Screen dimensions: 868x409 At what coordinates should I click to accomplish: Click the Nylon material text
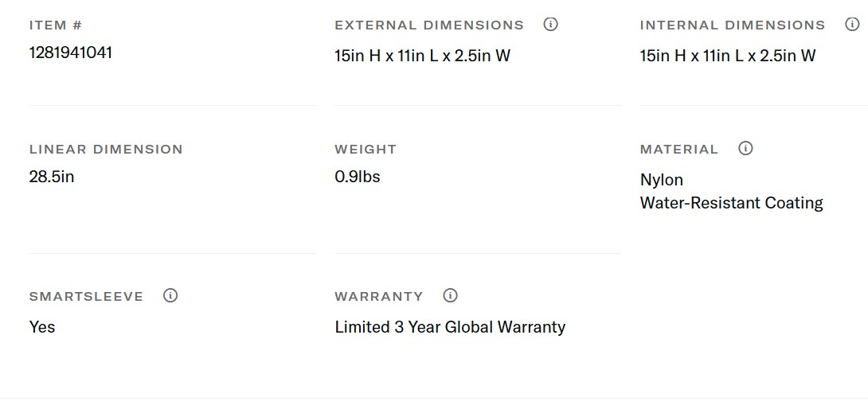(x=662, y=180)
